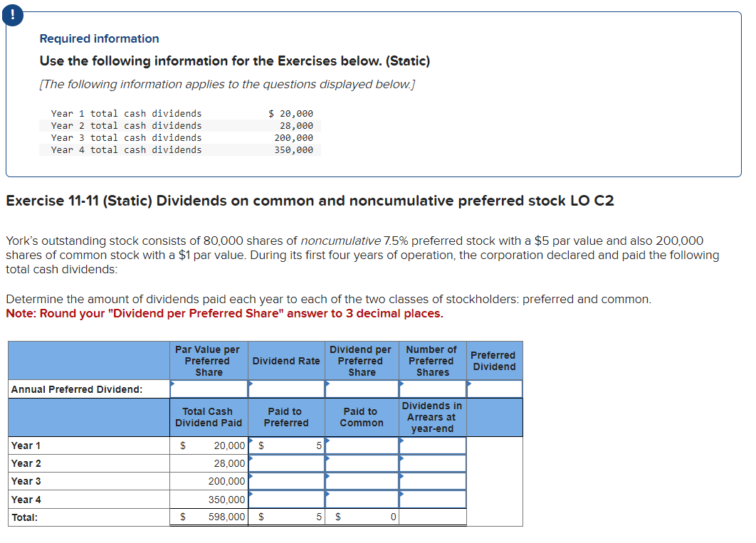Click the $ 20,000 amount in info box
The height and width of the screenshot is (543, 756).
click(x=290, y=114)
